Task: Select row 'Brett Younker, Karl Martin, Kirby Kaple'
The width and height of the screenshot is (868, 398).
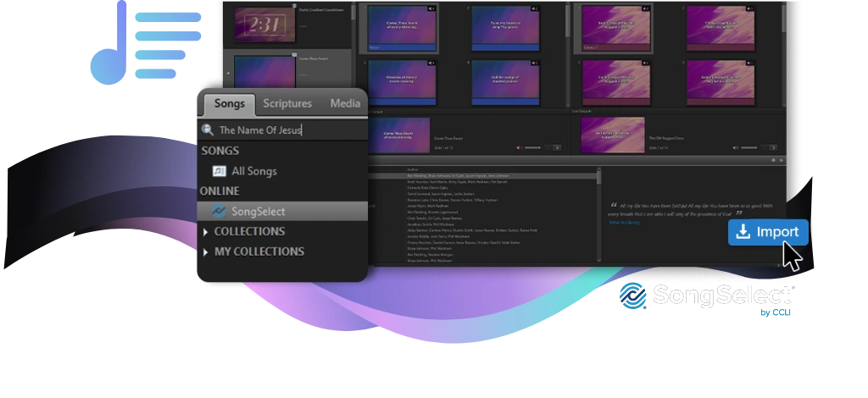Action: click(484, 182)
